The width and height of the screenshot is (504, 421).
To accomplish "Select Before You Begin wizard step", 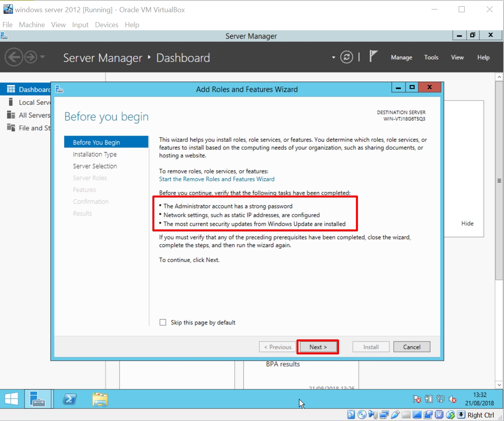I will [106, 142].
